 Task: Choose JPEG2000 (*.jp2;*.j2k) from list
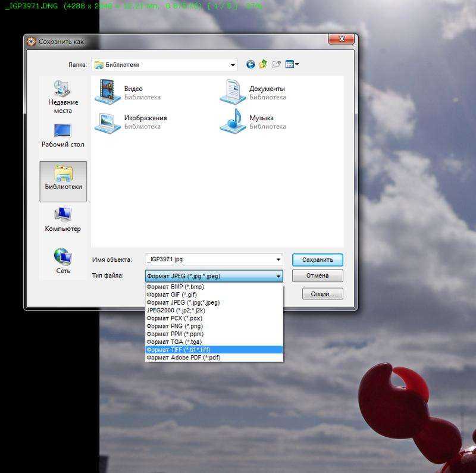click(214, 311)
